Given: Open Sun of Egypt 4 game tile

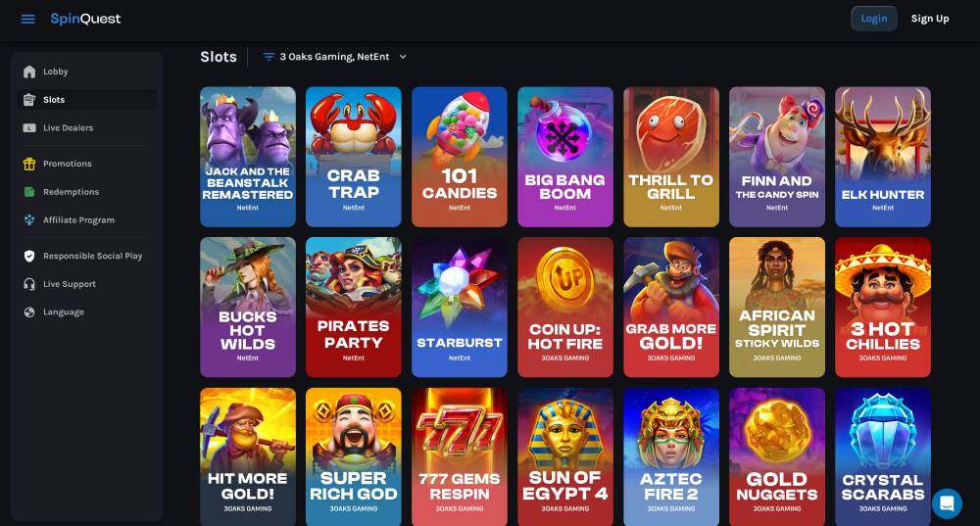Looking at the screenshot, I should click(x=565, y=456).
